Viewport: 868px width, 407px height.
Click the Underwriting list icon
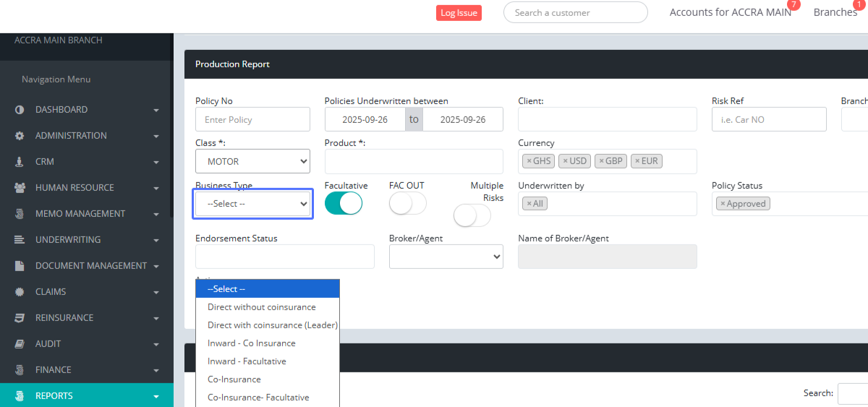pyautogui.click(x=20, y=240)
